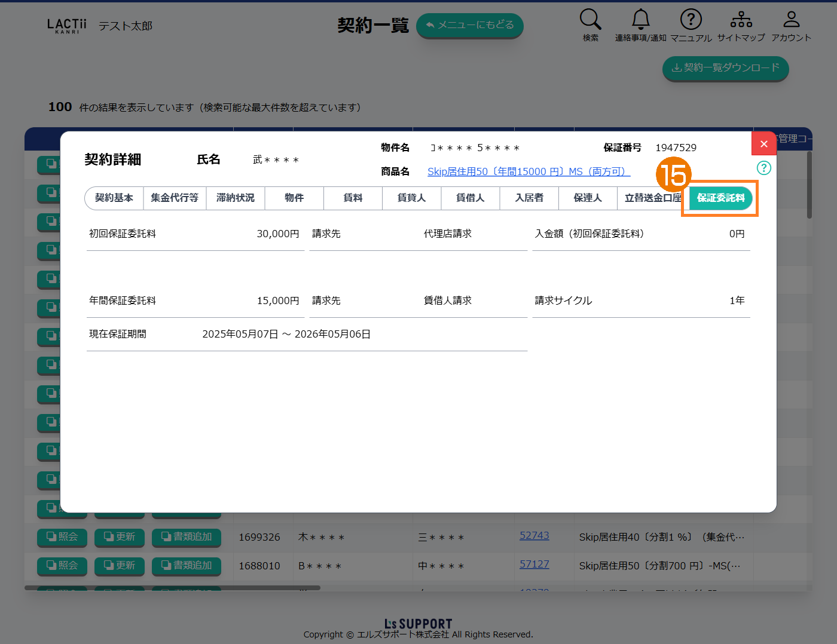Click the Skip居住用50 product name link
This screenshot has height=644, width=837.
tap(529, 171)
